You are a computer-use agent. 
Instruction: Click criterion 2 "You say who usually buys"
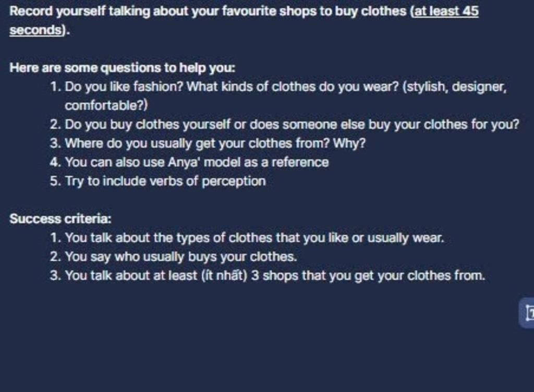point(181,256)
